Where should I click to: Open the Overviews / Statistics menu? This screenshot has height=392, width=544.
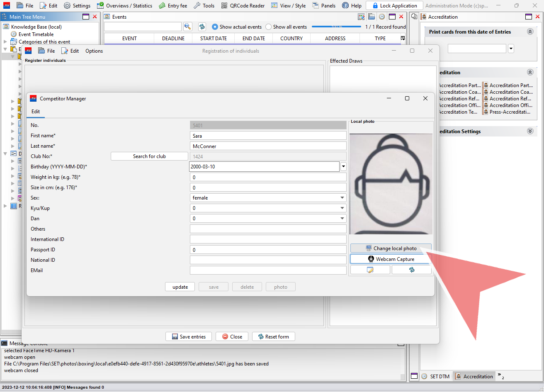click(x=124, y=5)
